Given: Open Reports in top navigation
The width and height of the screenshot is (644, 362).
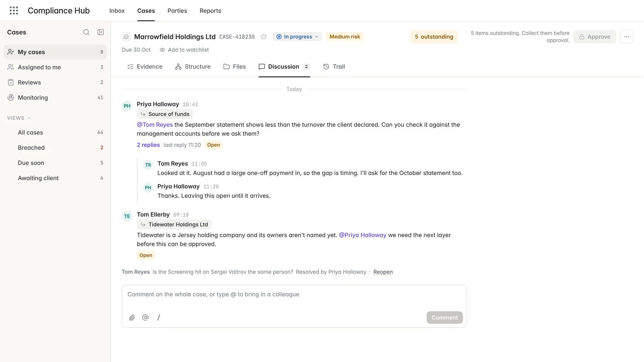Looking at the screenshot, I should tap(210, 11).
